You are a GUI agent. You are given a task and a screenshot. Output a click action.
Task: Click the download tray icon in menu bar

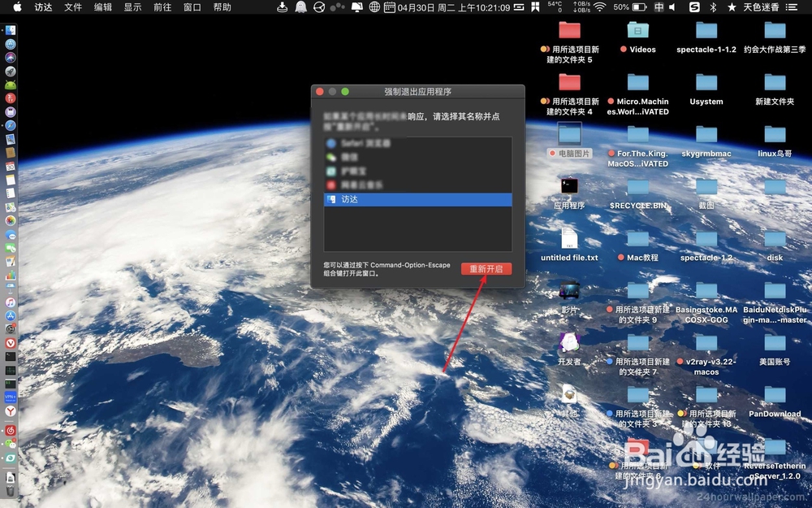283,7
